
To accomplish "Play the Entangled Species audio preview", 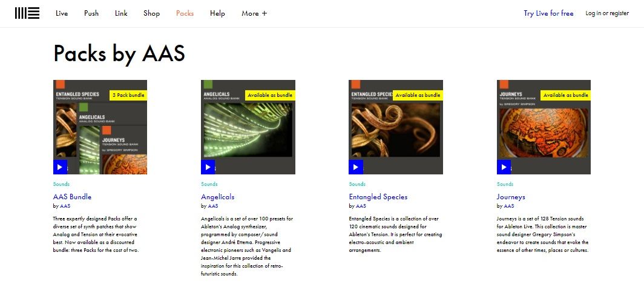I will [356, 167].
